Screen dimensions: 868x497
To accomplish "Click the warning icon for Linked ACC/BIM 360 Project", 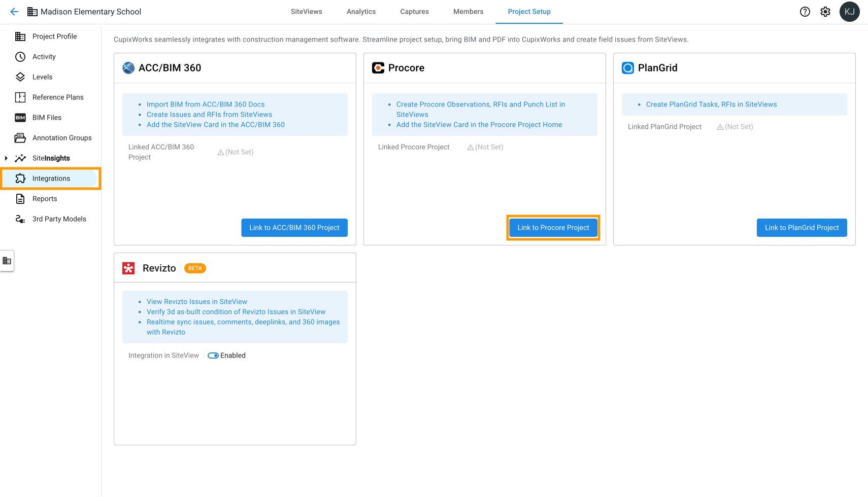I will (221, 152).
